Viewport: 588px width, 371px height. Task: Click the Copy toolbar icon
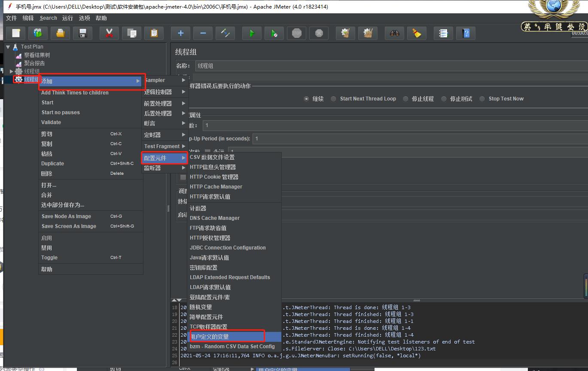131,33
